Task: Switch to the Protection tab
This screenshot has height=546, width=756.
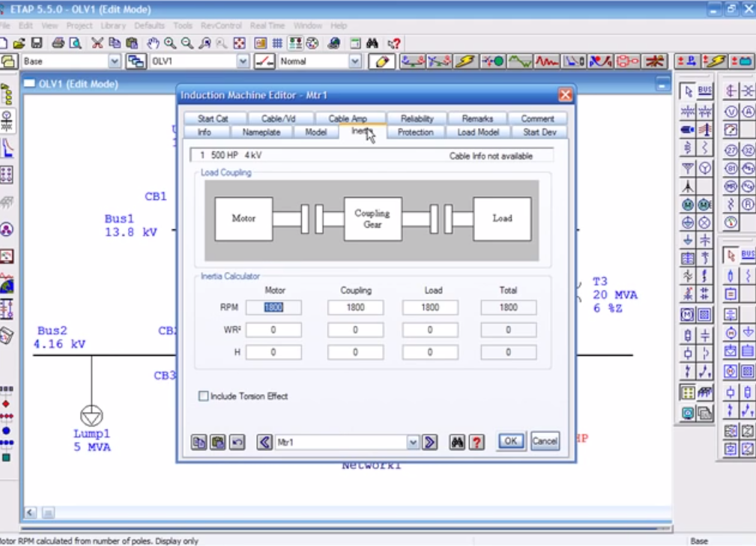Action: tap(415, 132)
